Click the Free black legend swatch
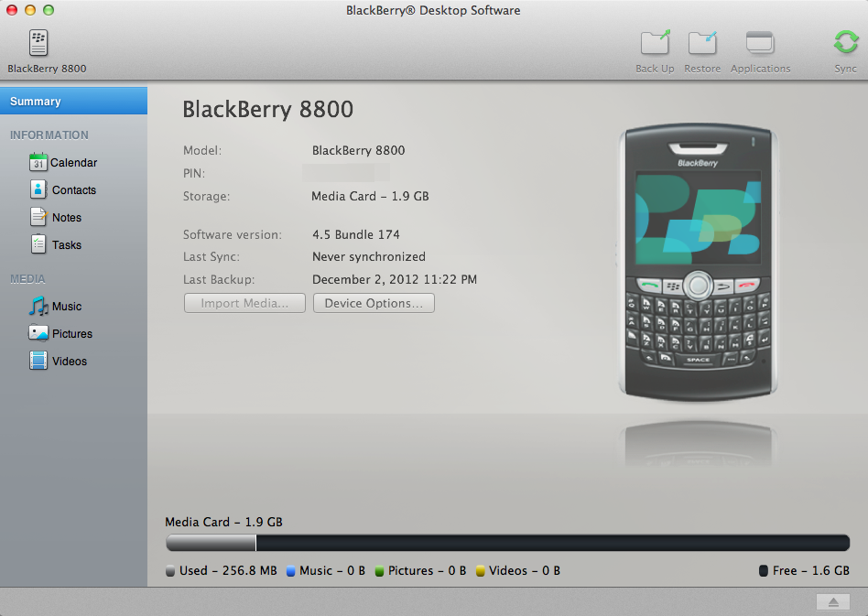The image size is (868, 616). pyautogui.click(x=764, y=570)
